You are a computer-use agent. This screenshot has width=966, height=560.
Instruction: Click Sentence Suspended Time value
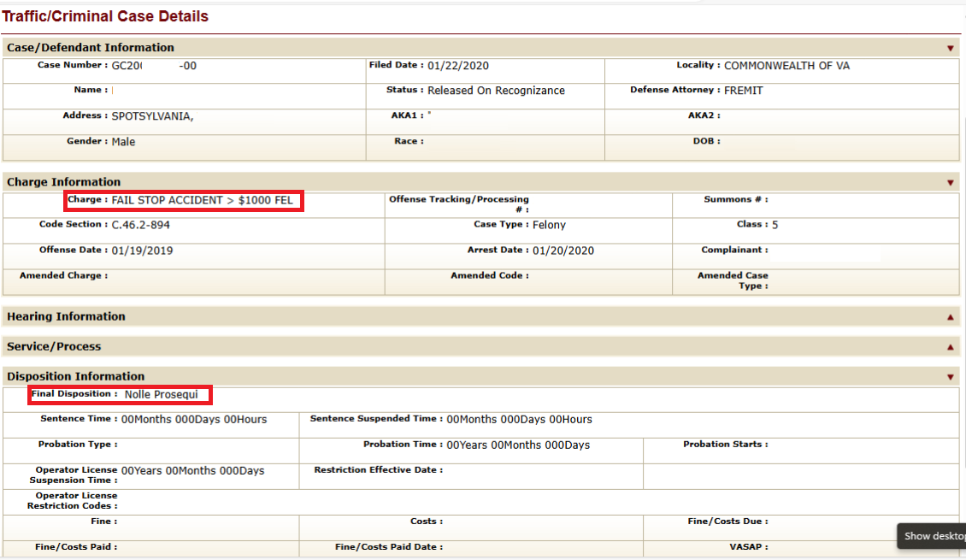point(520,420)
